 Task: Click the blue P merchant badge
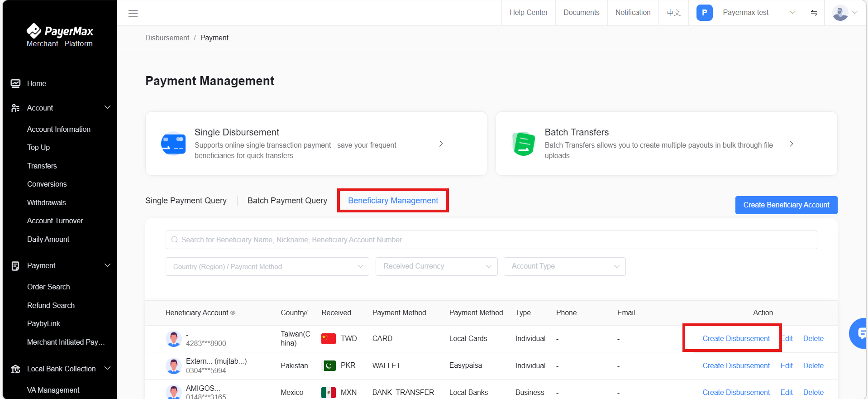pos(704,13)
